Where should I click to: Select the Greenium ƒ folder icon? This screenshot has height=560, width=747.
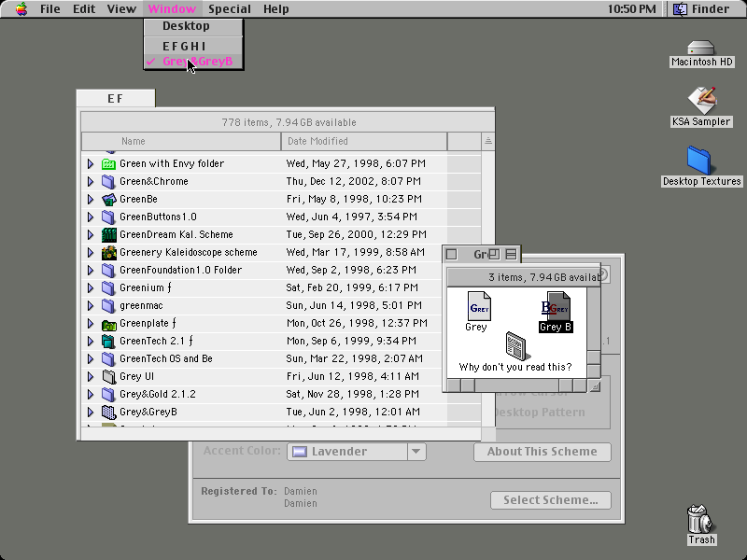[x=108, y=288]
